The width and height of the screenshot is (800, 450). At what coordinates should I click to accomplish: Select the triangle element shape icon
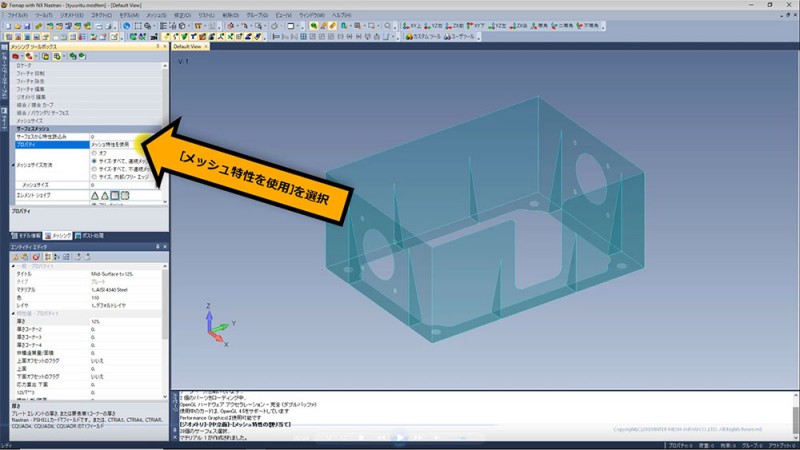click(x=95, y=195)
